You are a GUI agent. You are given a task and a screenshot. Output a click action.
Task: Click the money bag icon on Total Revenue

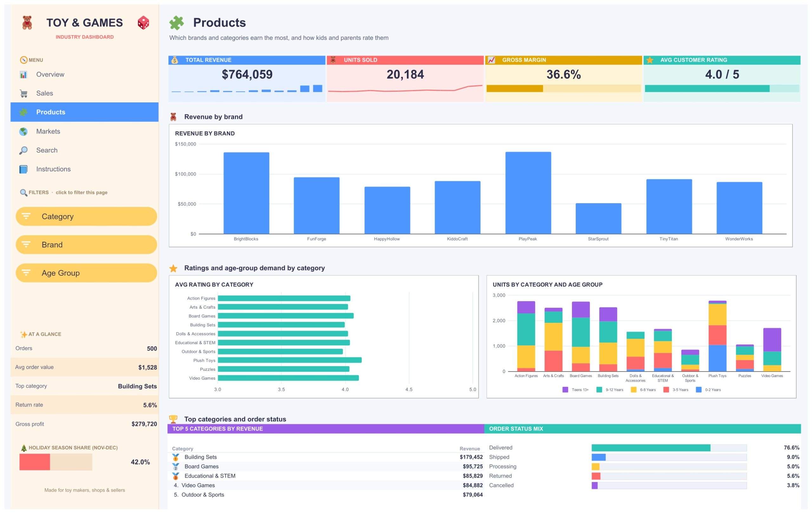[175, 60]
